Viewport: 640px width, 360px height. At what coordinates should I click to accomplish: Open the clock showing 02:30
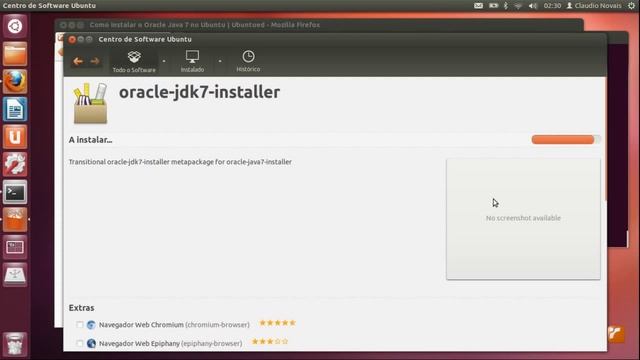pos(552,6)
